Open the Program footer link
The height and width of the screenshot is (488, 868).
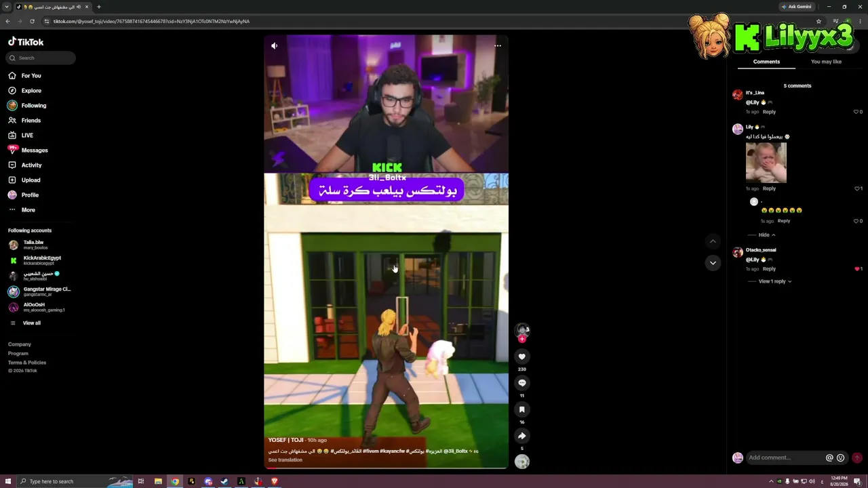point(18,354)
